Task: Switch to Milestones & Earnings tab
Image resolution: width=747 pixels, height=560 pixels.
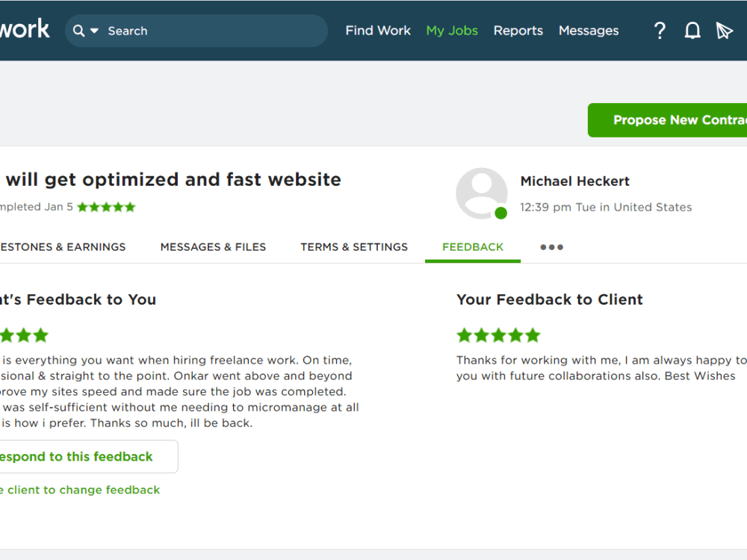Action: [x=63, y=247]
